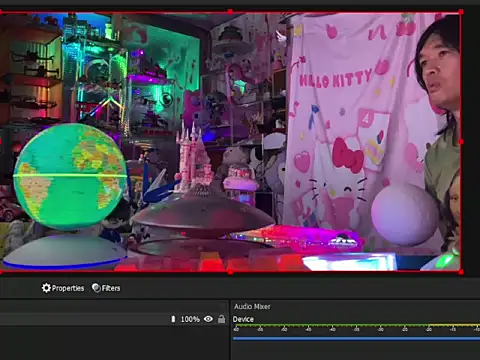The height and width of the screenshot is (360, 480).
Task: Grab the top-center red handle of the preview
Action: 230,12
